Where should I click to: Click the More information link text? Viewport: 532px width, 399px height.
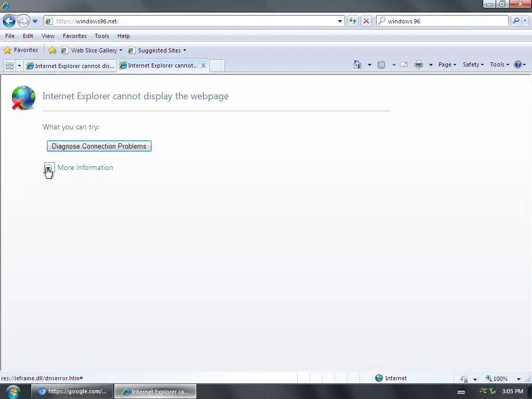pos(85,168)
